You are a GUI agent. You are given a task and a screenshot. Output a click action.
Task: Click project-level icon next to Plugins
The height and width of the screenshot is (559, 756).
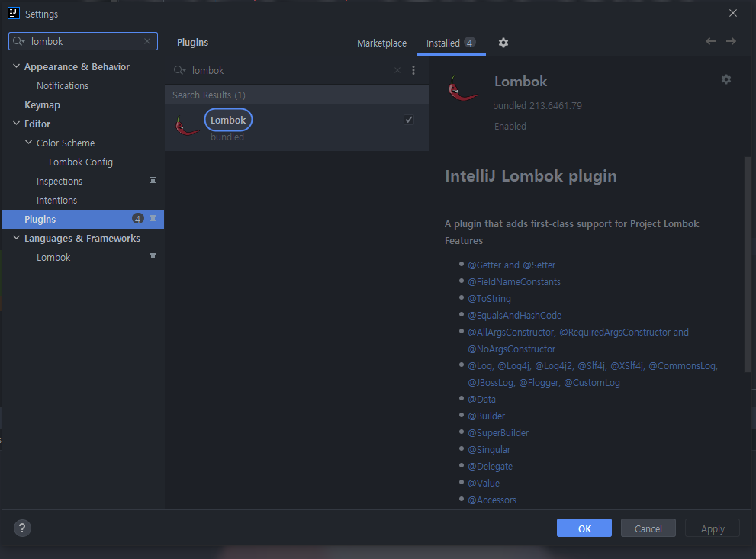tap(153, 218)
